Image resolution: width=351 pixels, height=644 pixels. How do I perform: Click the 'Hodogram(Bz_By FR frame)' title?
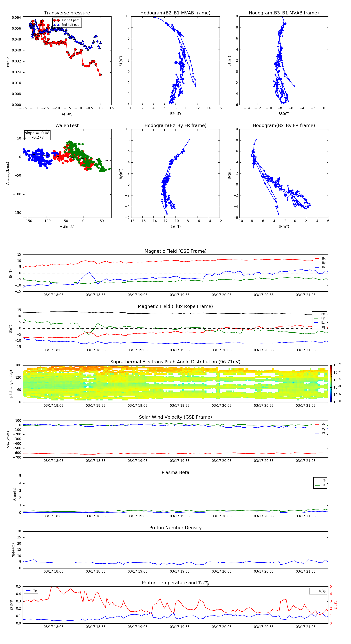pyautogui.click(x=175, y=125)
